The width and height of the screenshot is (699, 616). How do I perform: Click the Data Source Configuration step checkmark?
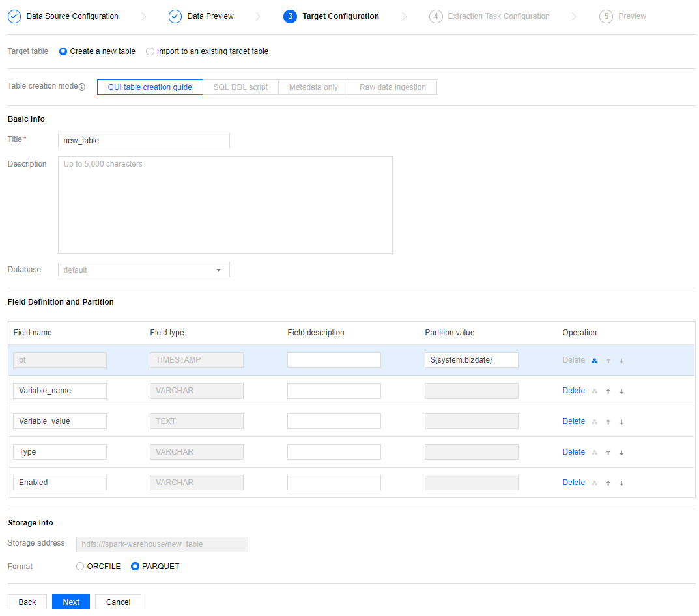pos(14,16)
